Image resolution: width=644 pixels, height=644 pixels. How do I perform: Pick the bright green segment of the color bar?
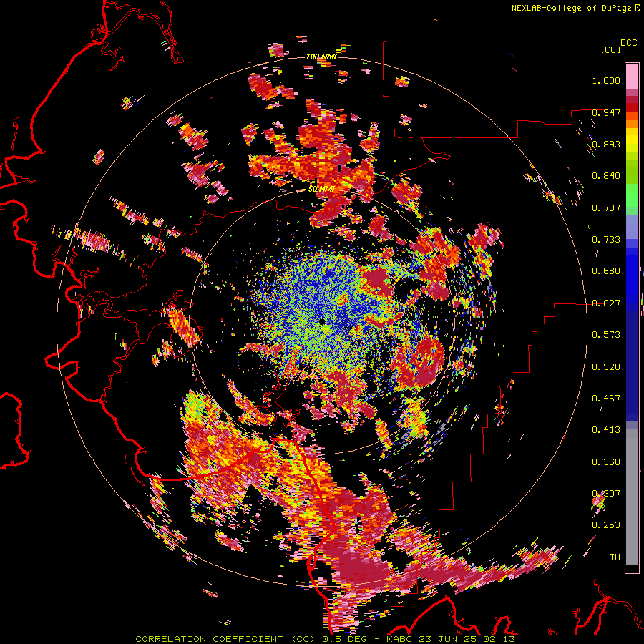pyautogui.click(x=632, y=195)
